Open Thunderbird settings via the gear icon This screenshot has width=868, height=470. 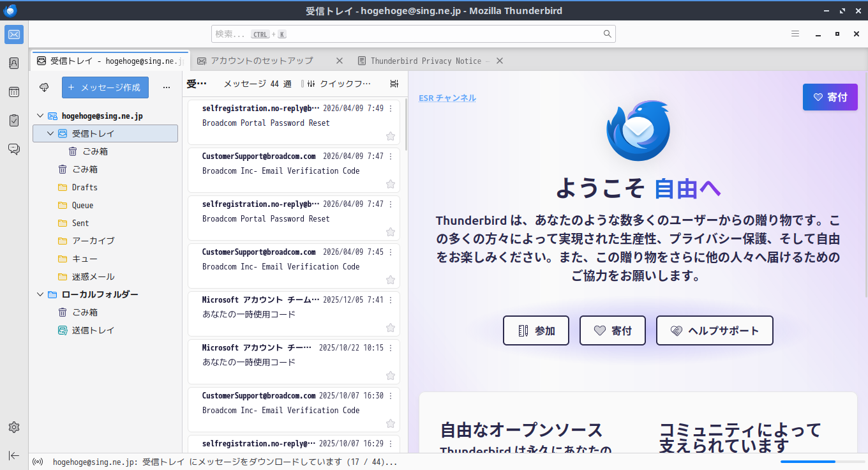point(14,427)
